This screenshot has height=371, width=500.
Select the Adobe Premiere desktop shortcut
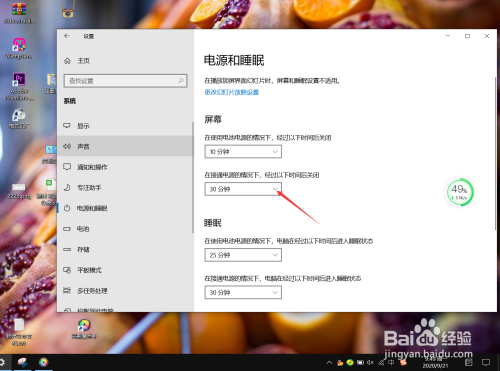click(19, 87)
